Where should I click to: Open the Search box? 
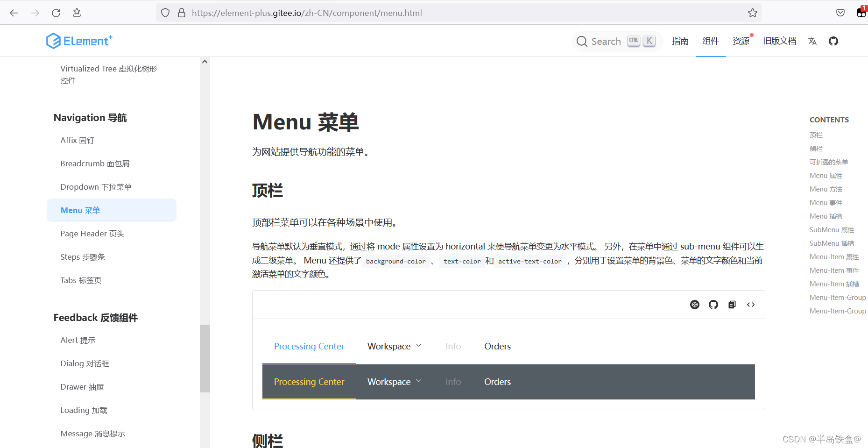click(x=616, y=41)
